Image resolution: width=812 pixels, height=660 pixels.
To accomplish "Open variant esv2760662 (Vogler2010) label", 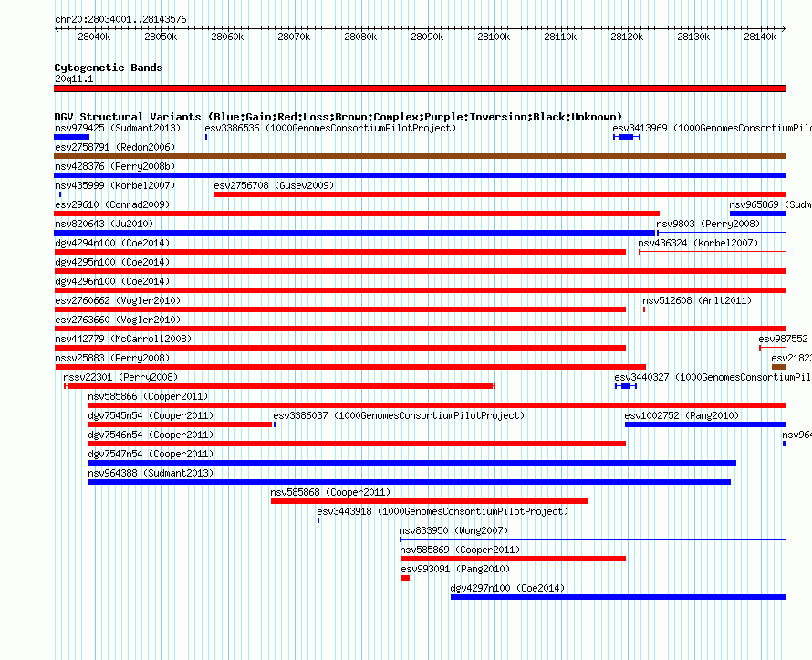I will click(x=118, y=300).
